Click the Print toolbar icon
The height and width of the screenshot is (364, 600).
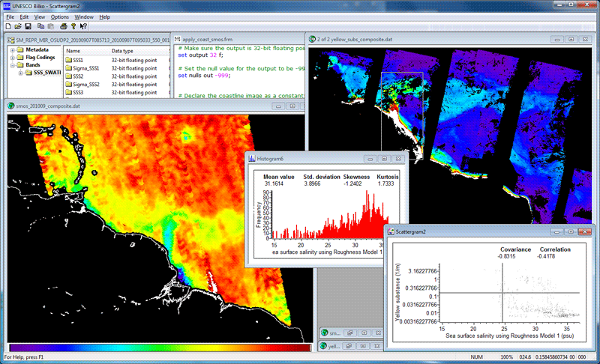(x=64, y=26)
